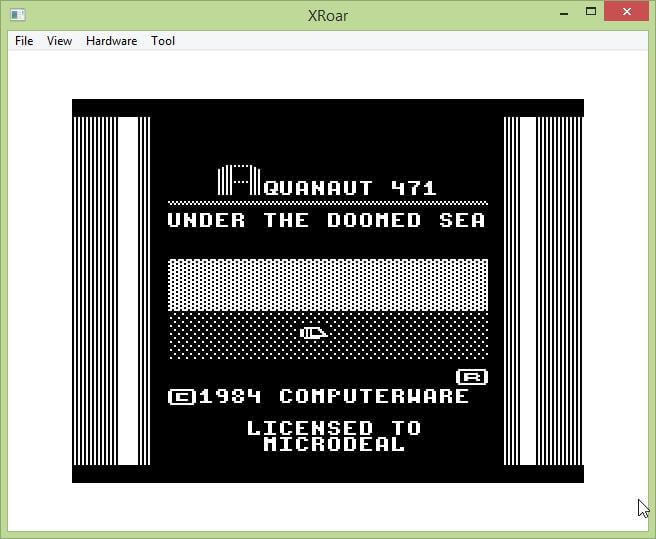Click the copyright C symbol box
656x539 pixels.
182,397
